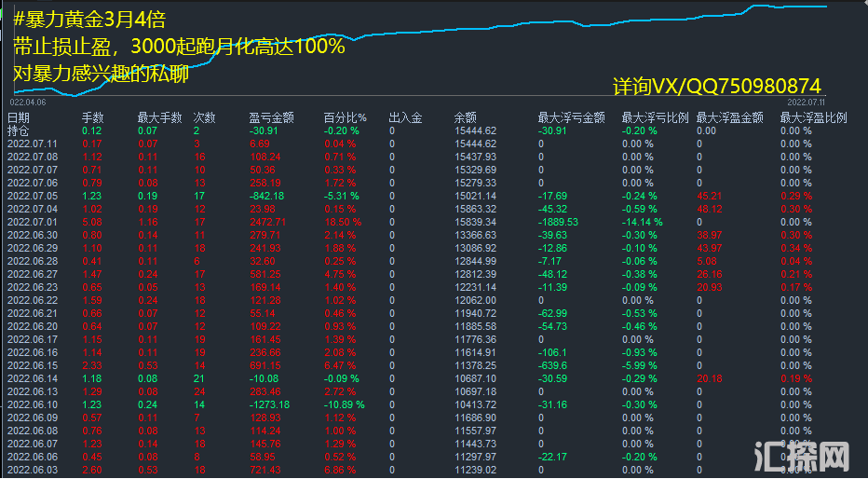Image resolution: width=868 pixels, height=479 pixels.
Task: Select the 持仓 row label
Action: click(19, 131)
